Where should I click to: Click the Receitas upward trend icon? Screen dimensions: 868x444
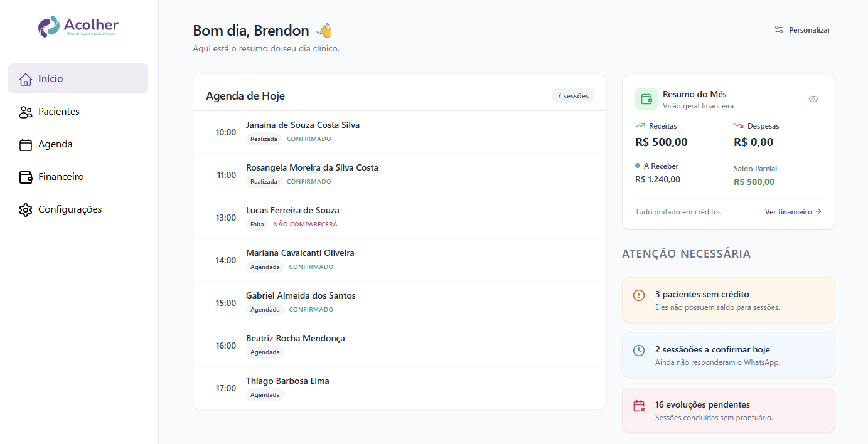[640, 126]
